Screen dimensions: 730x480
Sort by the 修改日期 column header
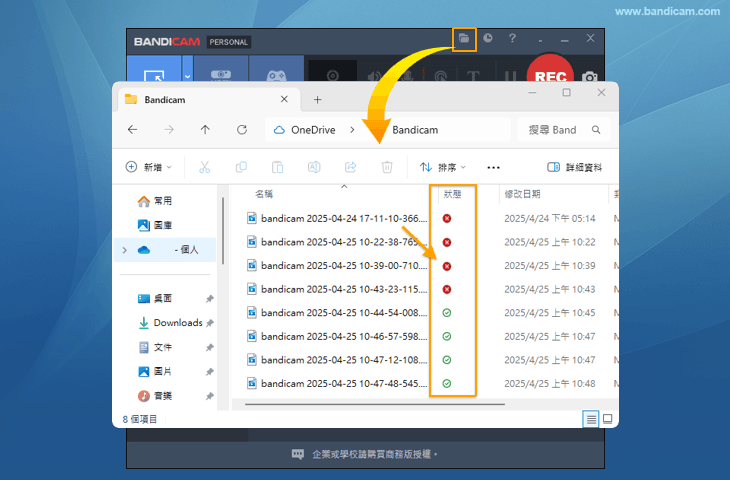[522, 194]
